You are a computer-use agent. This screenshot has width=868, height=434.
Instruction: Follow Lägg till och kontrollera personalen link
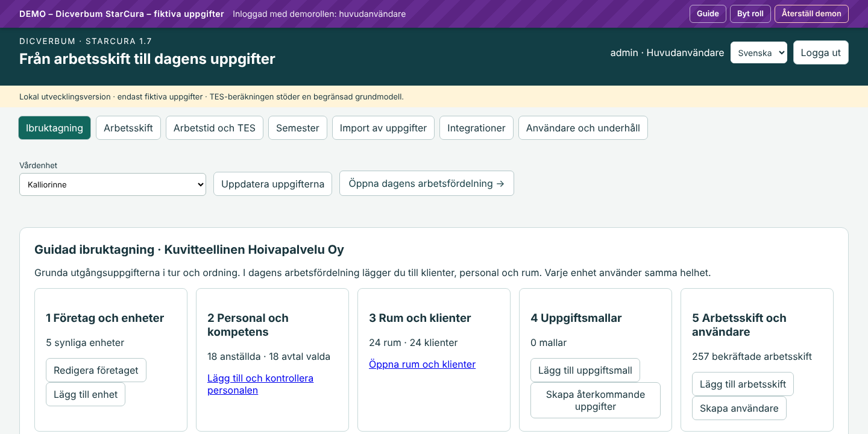pyautogui.click(x=260, y=384)
